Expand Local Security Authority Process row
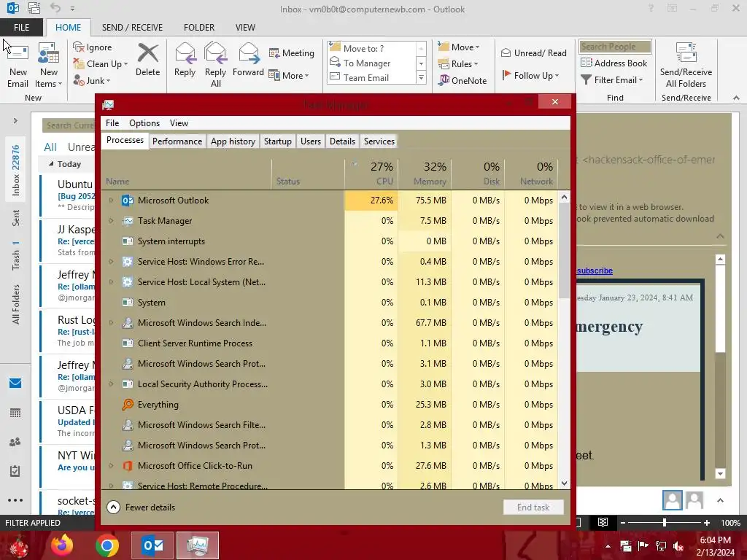 click(112, 384)
